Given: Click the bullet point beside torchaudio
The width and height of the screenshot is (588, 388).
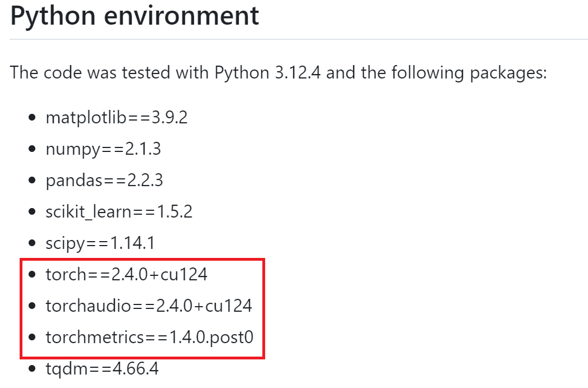Looking at the screenshot, I should pos(33,306).
